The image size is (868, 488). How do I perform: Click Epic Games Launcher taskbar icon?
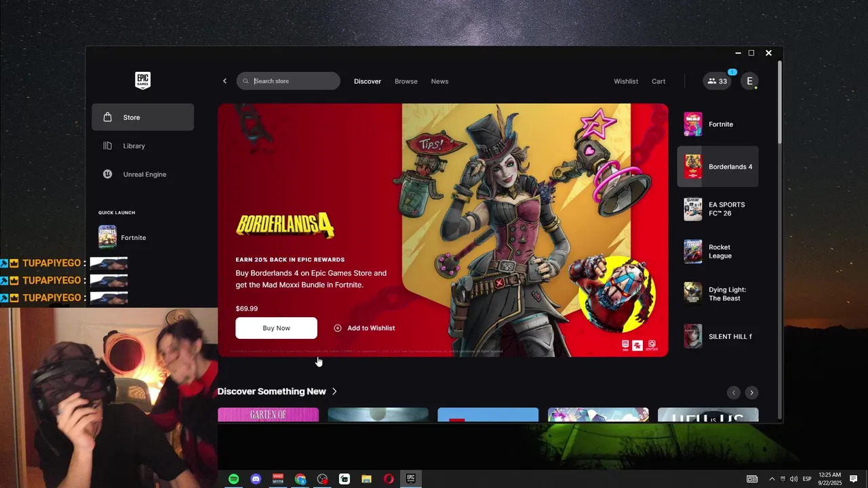click(411, 479)
